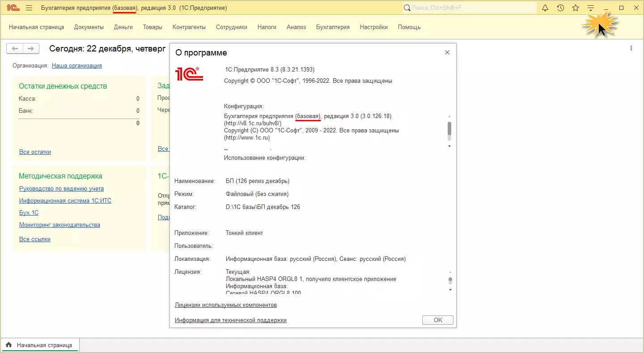
Task: Open the three-dot menu on the home page
Action: [631, 48]
